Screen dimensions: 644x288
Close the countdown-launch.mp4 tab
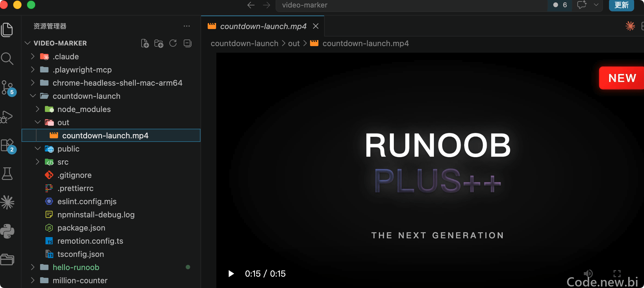316,26
